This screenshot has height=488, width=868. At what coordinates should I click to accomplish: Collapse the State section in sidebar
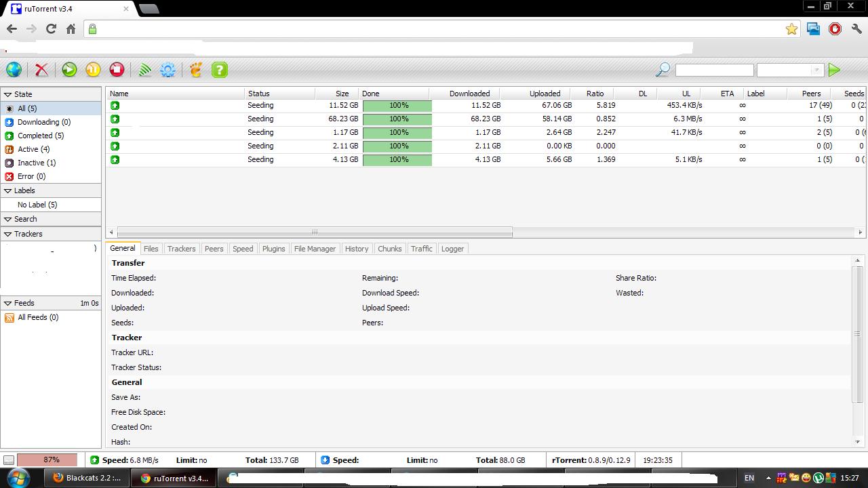(8, 95)
